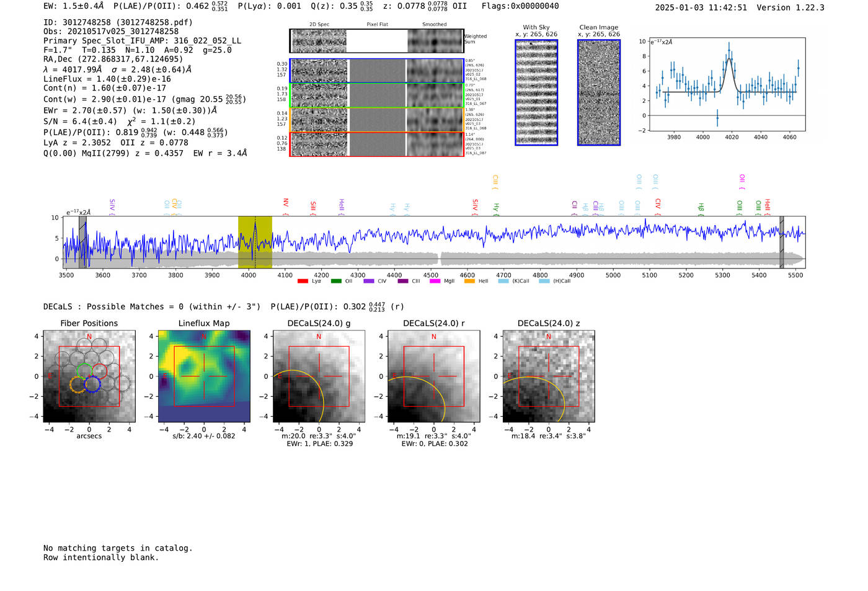Select the DECaLS(24.0) r image

(433, 376)
